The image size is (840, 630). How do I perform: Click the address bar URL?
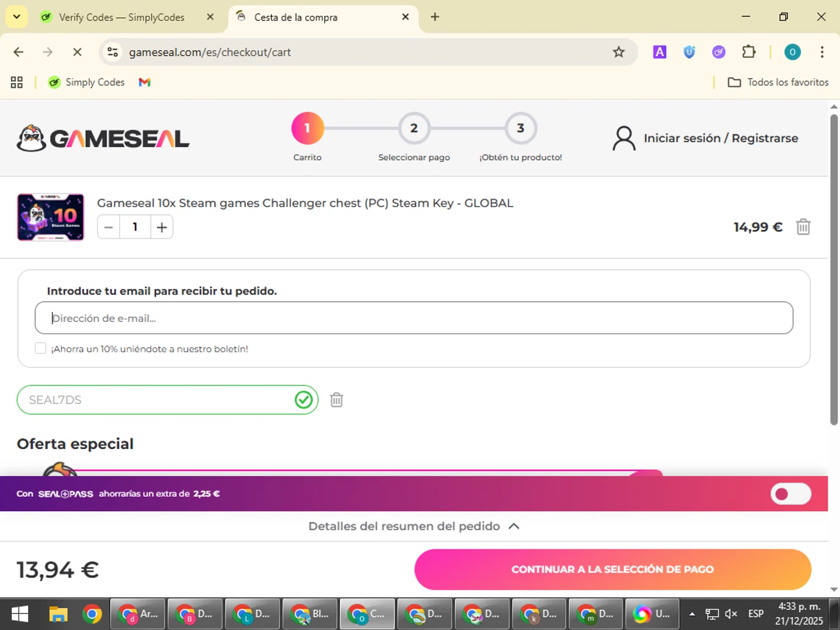pyautogui.click(x=209, y=52)
